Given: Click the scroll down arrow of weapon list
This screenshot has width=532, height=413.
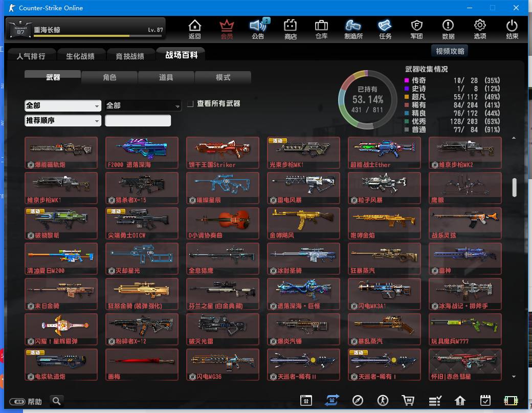Looking at the screenshot, I should pyautogui.click(x=514, y=377).
